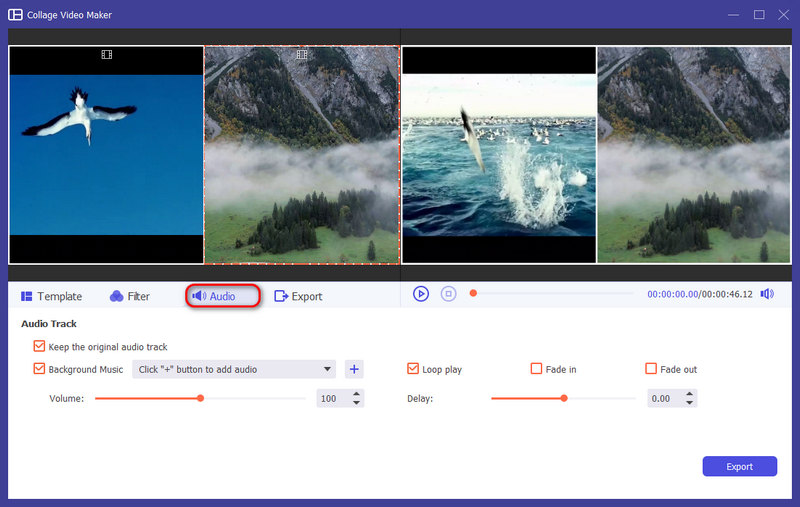This screenshot has height=507, width=800.
Task: Uncheck Keep the original audio track
Action: (39, 346)
